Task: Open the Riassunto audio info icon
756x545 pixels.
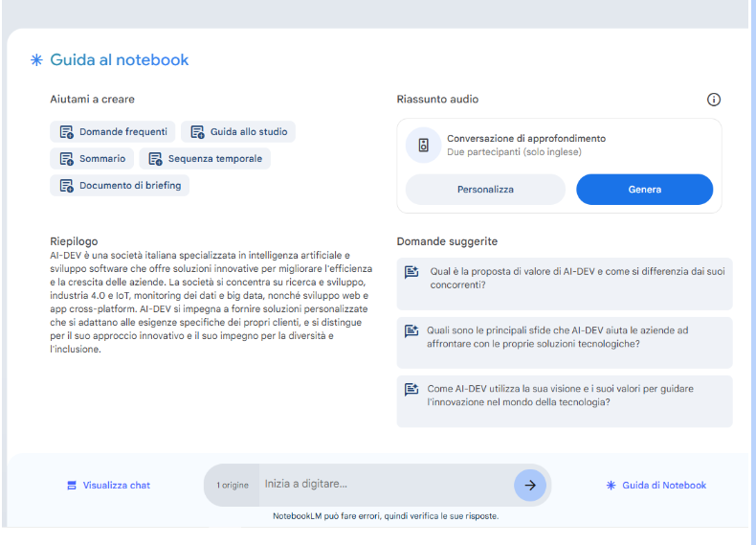Action: pyautogui.click(x=714, y=100)
